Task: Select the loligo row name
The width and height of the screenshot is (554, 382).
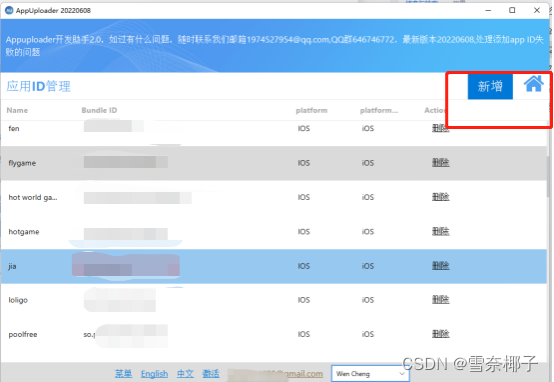Action: pyautogui.click(x=18, y=300)
